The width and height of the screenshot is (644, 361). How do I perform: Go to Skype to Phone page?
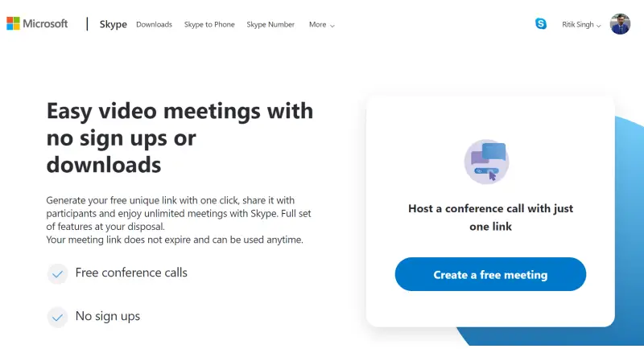[x=209, y=25]
